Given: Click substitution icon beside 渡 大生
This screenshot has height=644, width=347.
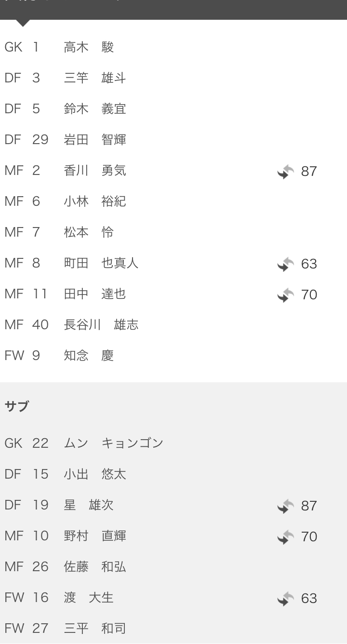Looking at the screenshot, I should coord(286,598).
